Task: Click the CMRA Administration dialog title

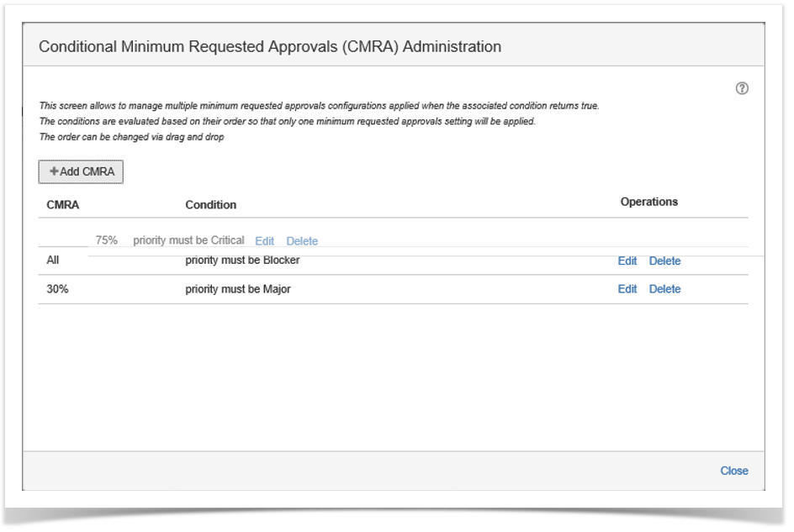Action: tap(270, 47)
